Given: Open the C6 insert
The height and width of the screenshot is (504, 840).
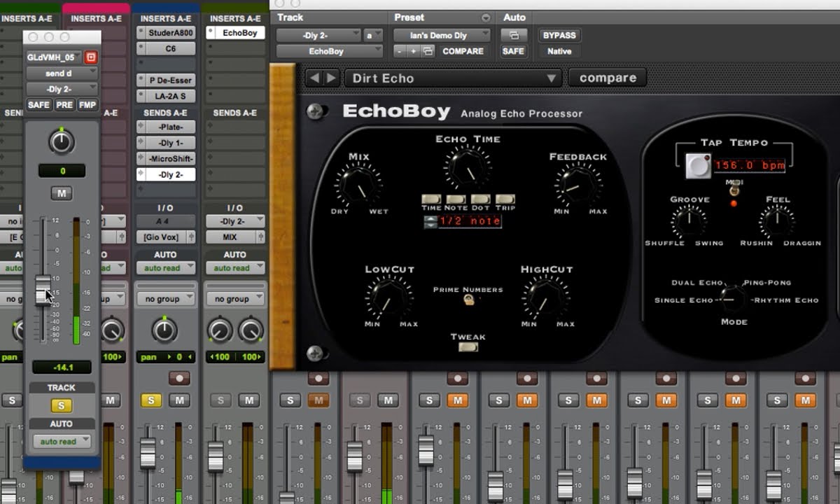Looking at the screenshot, I should [166, 49].
